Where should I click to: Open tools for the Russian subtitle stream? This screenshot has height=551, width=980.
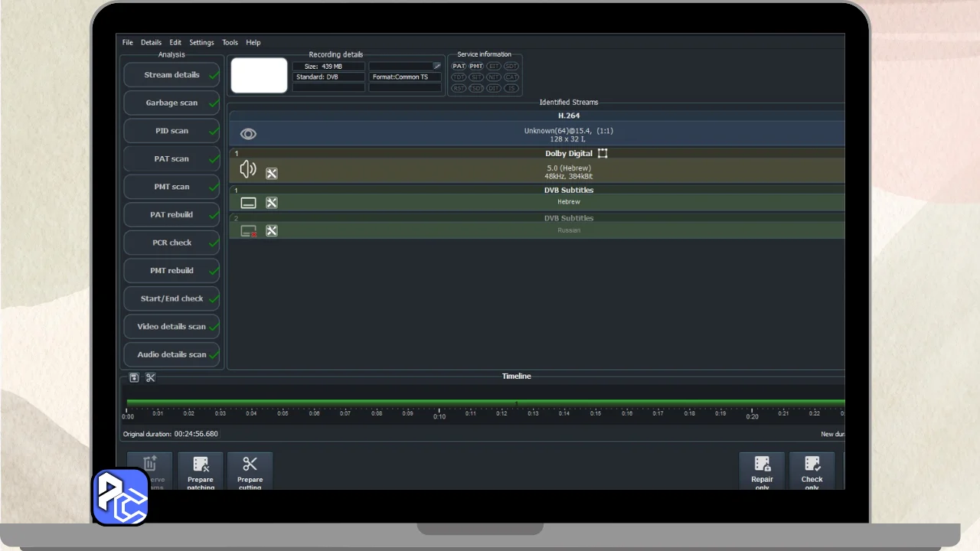pos(272,231)
